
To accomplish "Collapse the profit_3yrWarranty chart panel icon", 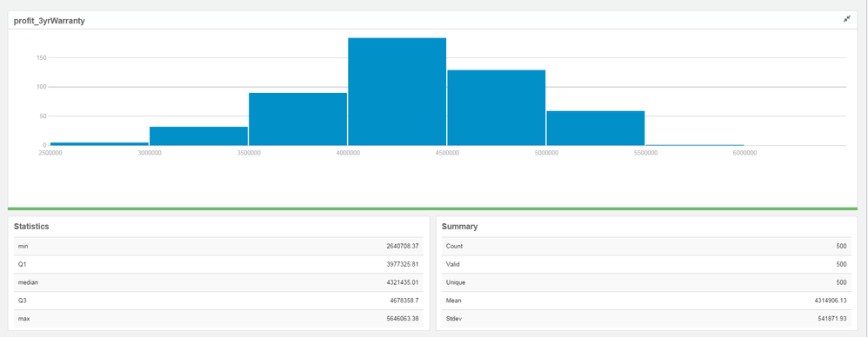I will click(x=846, y=19).
